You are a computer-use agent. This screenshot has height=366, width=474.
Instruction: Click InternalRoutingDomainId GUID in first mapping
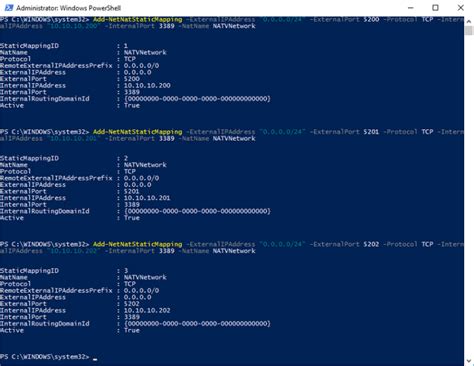(197, 99)
